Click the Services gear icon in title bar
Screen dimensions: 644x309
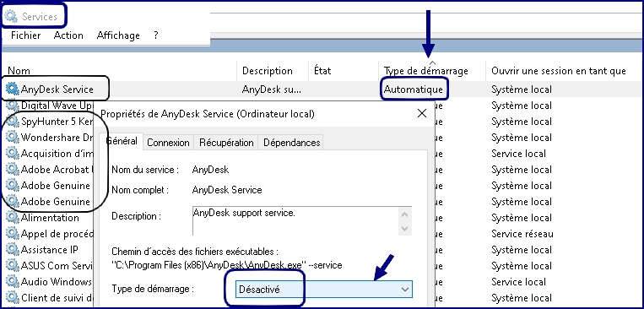click(11, 16)
